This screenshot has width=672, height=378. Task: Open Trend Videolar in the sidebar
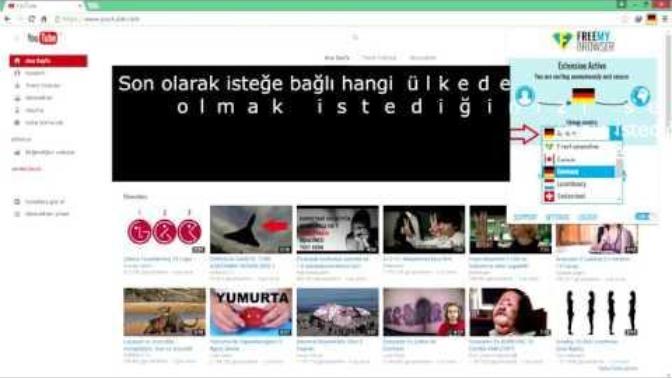point(42,86)
